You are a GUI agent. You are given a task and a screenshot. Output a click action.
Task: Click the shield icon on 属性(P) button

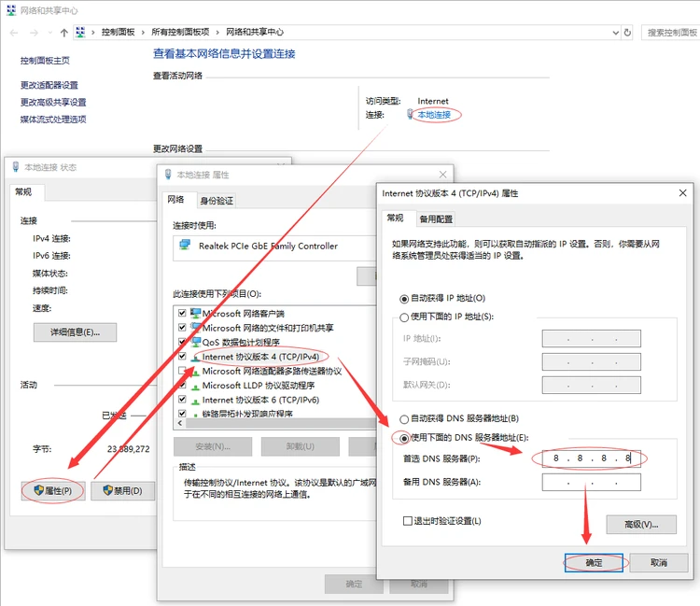[39, 490]
